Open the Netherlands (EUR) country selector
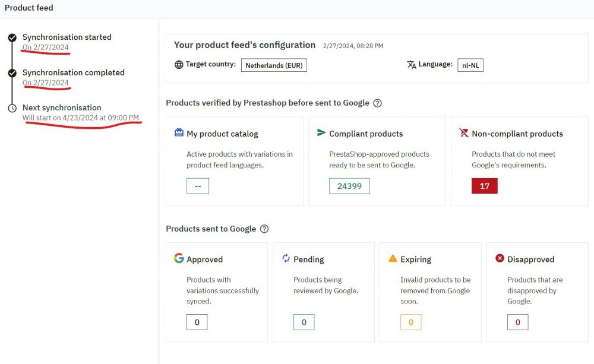 pos(274,65)
